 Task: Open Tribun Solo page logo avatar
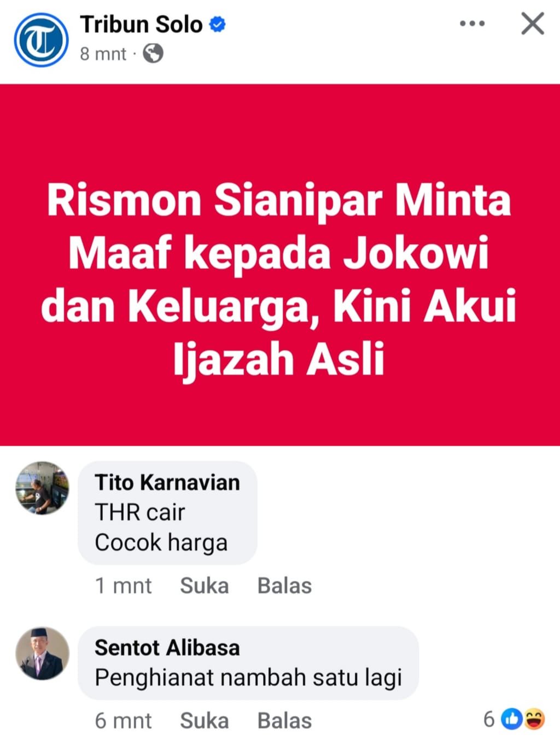(41, 40)
